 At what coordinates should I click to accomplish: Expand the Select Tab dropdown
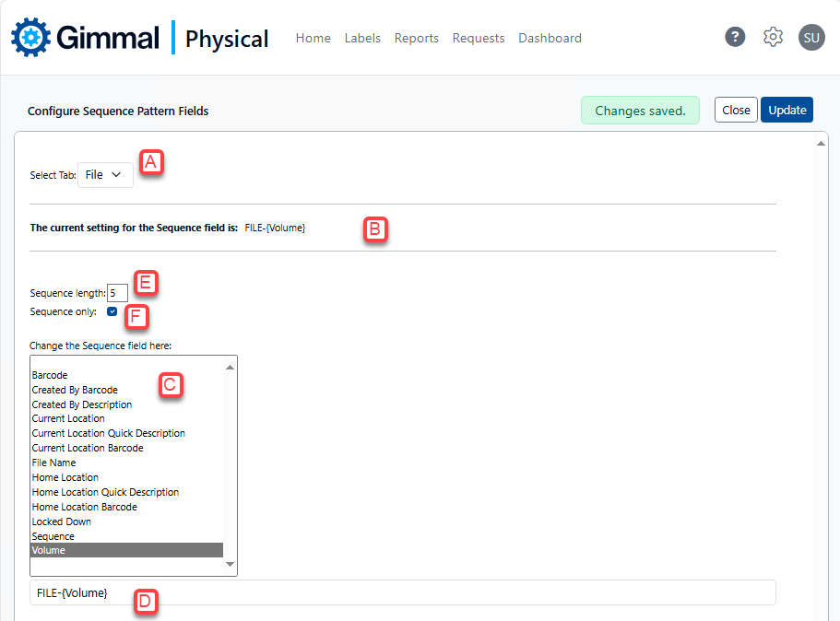point(105,175)
